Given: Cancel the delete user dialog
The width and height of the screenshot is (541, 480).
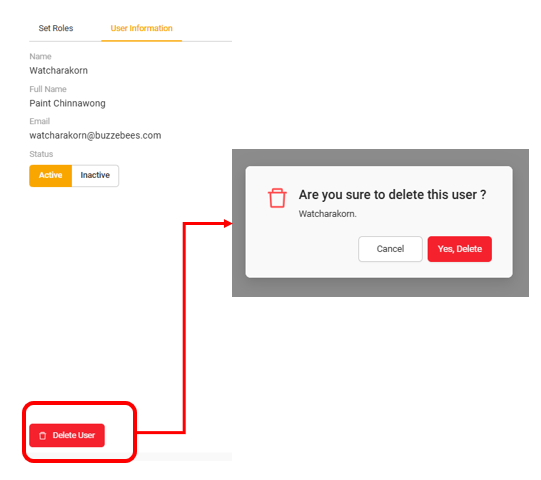Looking at the screenshot, I should pyautogui.click(x=390, y=249).
